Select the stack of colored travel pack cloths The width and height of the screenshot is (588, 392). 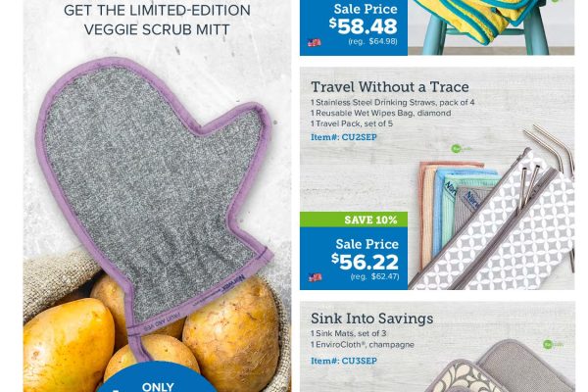tap(458, 208)
